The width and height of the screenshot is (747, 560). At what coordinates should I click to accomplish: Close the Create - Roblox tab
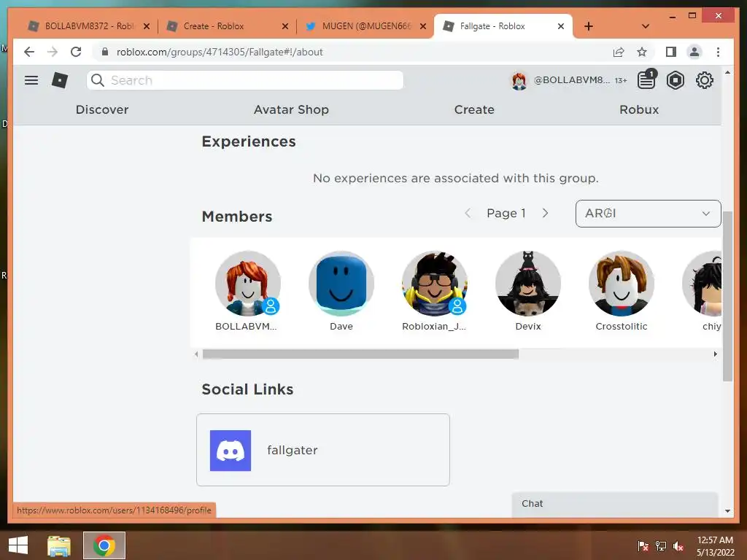(x=285, y=26)
